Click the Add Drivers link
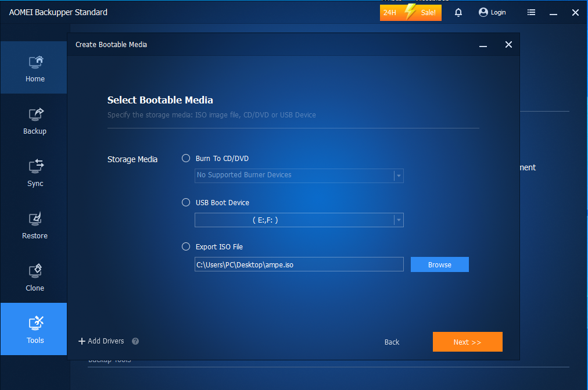 (106, 341)
